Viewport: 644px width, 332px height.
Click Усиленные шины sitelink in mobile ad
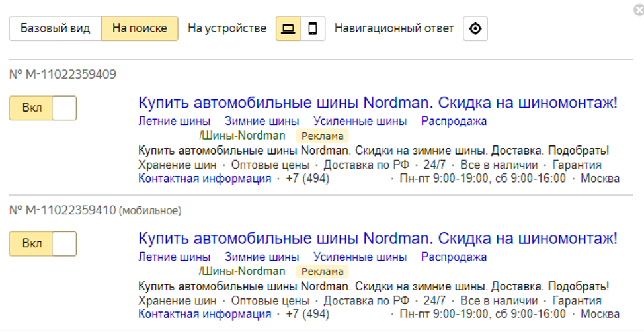(x=360, y=257)
